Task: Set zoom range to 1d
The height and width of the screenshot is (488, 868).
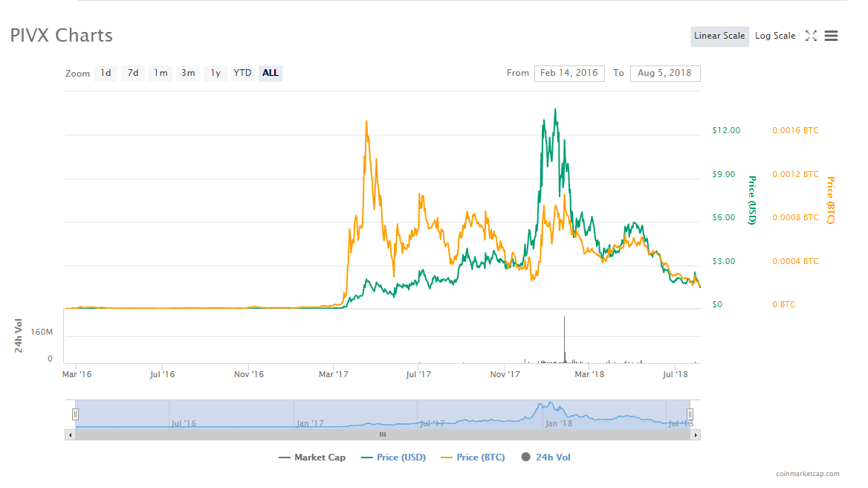Action: (x=106, y=73)
